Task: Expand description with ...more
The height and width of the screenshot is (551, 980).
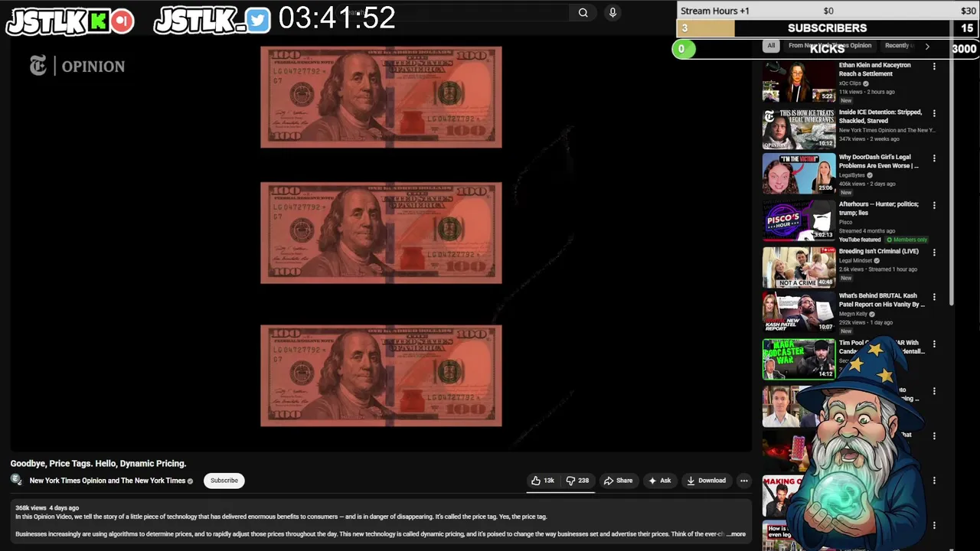Action: [x=736, y=534]
